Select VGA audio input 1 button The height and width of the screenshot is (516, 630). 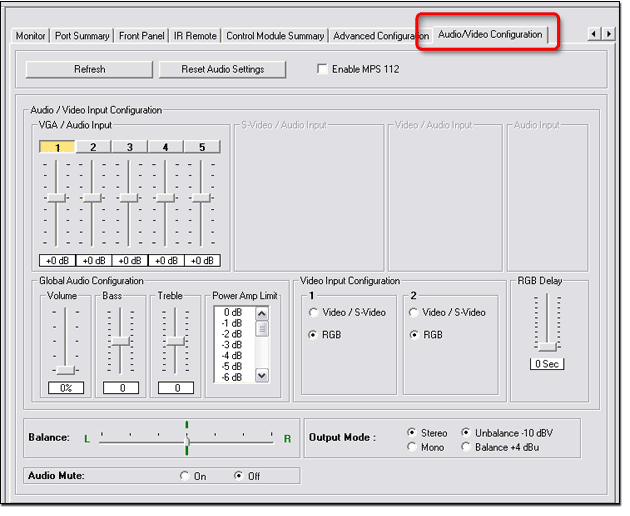pos(57,147)
